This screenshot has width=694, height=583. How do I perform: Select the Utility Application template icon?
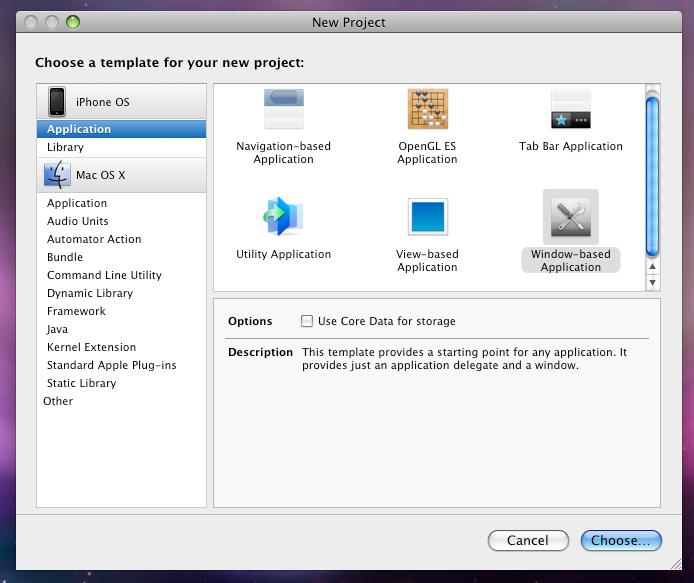[283, 216]
